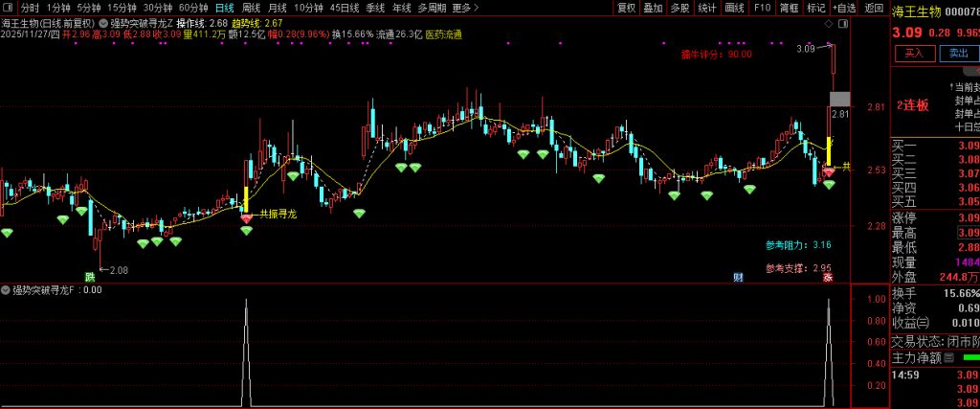980x409 pixels.
Task: Select the 日线 daily tab
Action: point(224,8)
